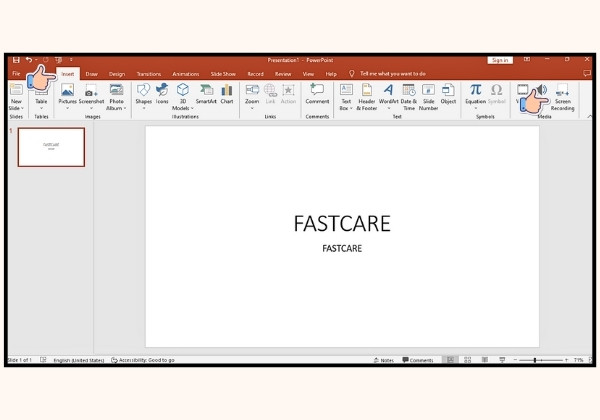The width and height of the screenshot is (600, 420).
Task: Open the File menu
Action: click(x=16, y=73)
